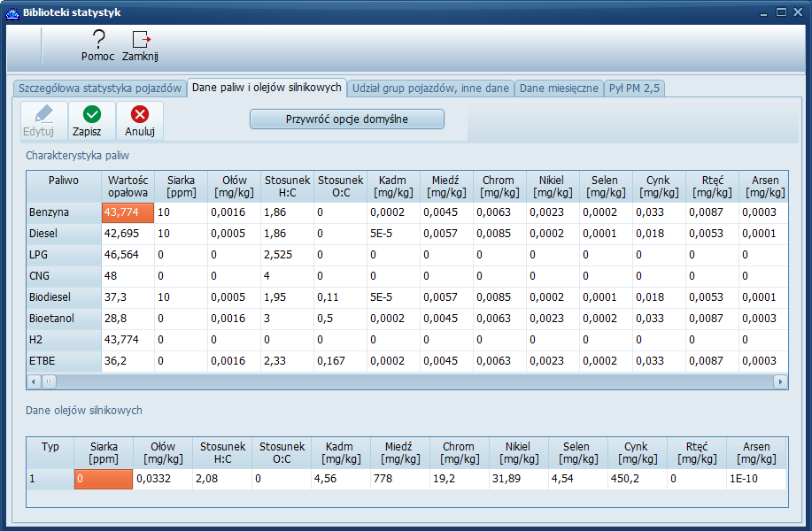
Task: Select the Benzyna heating value cell 43,774
Action: pos(128,212)
